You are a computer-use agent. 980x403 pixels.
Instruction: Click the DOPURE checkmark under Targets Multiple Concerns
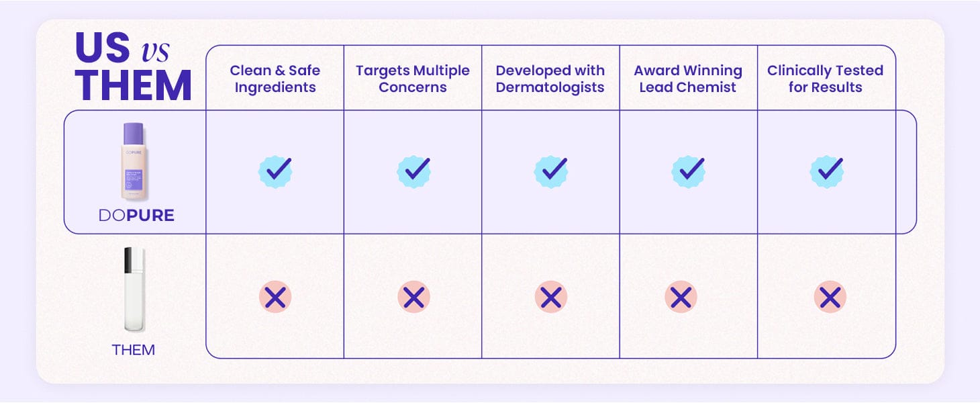[x=413, y=171]
